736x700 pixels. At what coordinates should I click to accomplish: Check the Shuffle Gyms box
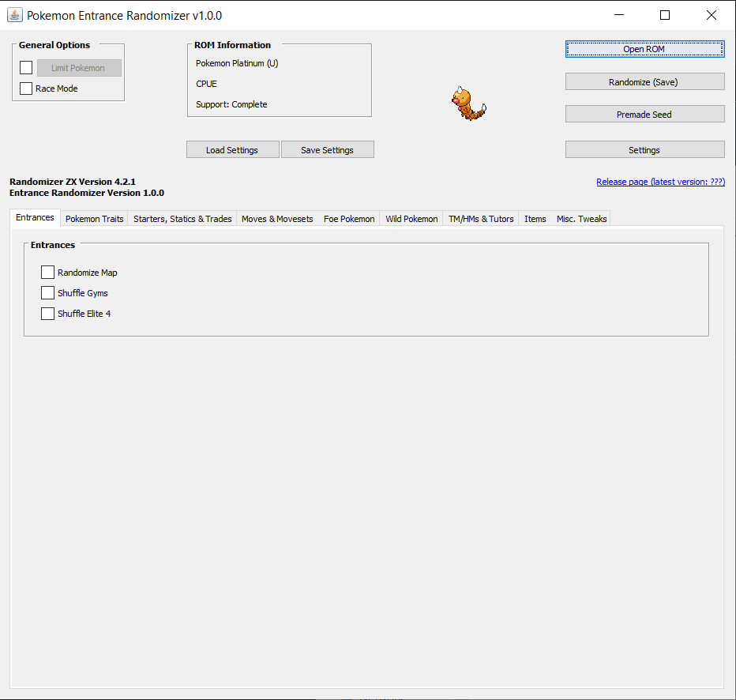coord(47,292)
